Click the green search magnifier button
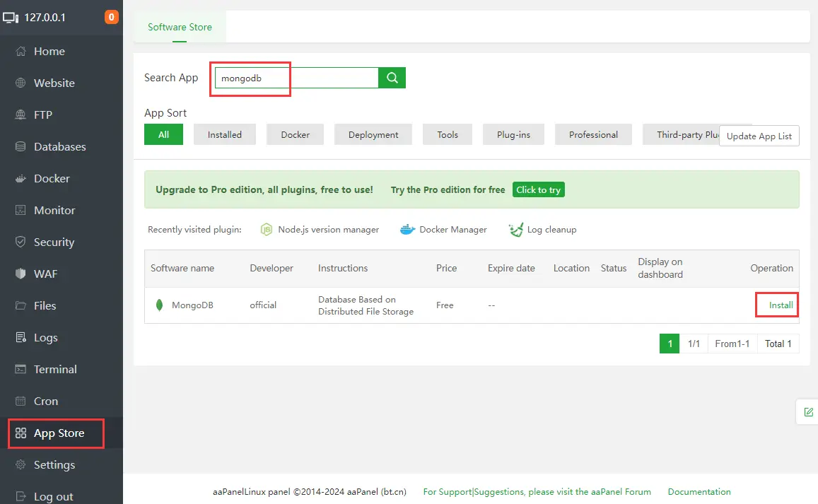The image size is (818, 504). (x=392, y=78)
